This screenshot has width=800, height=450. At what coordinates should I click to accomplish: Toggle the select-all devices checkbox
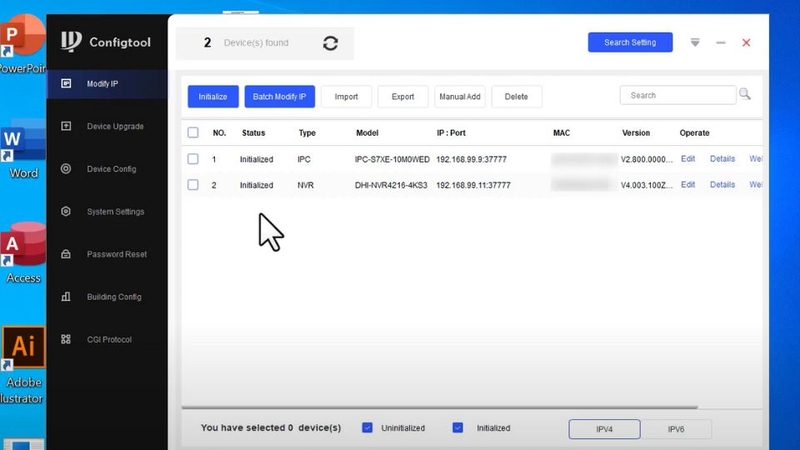(193, 133)
